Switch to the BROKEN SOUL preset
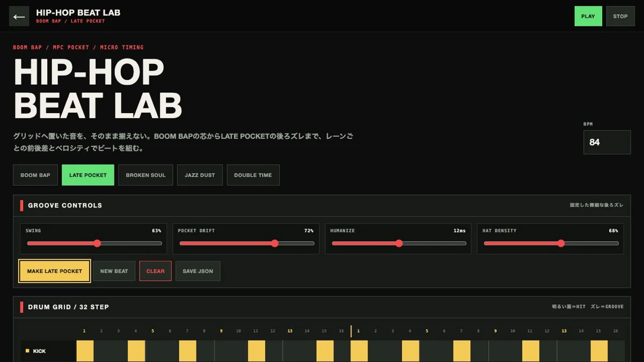644x362 pixels. [x=145, y=175]
